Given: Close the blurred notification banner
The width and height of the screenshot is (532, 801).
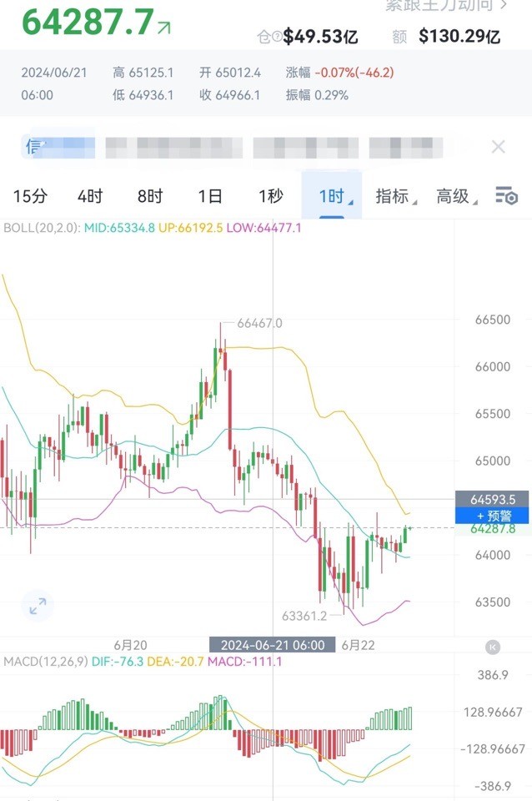Looking at the screenshot, I should tap(499, 147).
